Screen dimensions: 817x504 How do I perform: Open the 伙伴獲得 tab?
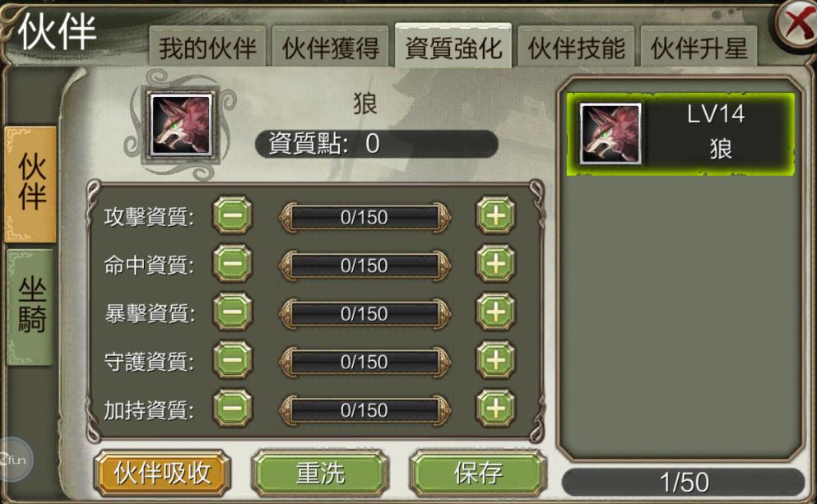point(331,48)
